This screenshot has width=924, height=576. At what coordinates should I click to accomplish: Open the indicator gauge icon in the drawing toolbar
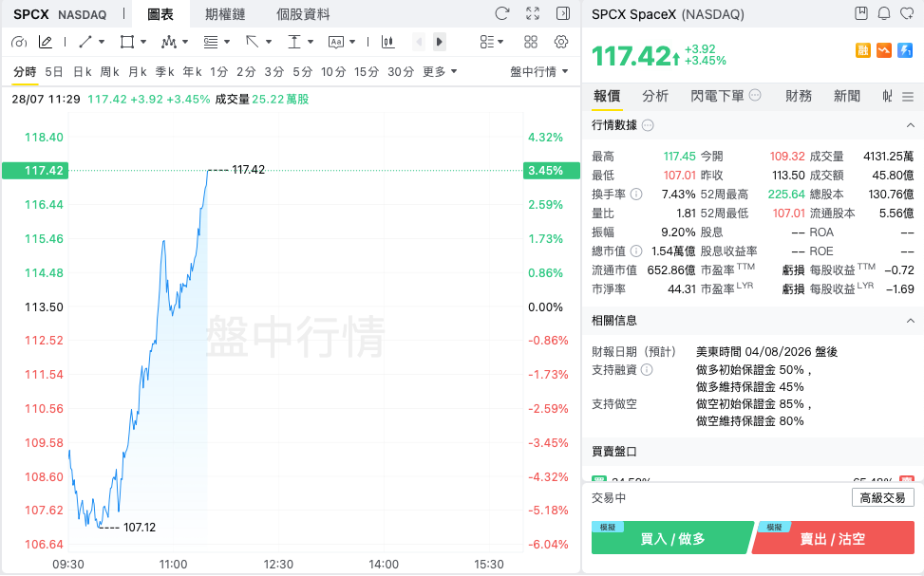point(19,42)
